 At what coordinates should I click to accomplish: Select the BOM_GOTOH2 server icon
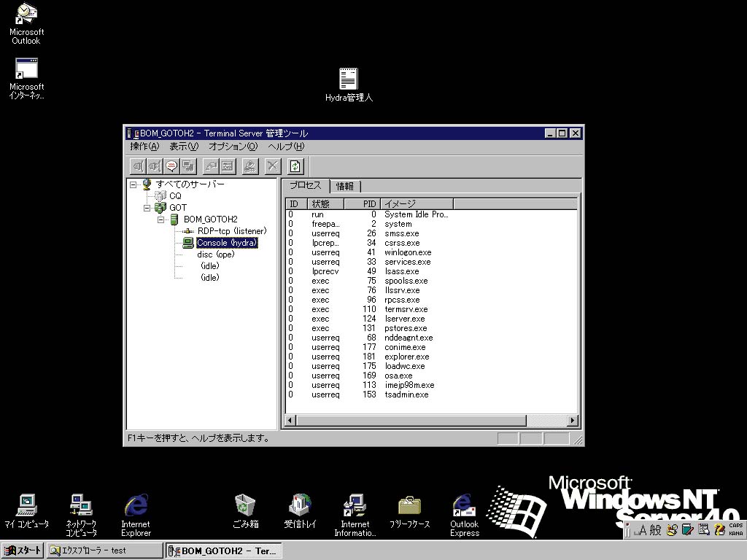pos(174,219)
